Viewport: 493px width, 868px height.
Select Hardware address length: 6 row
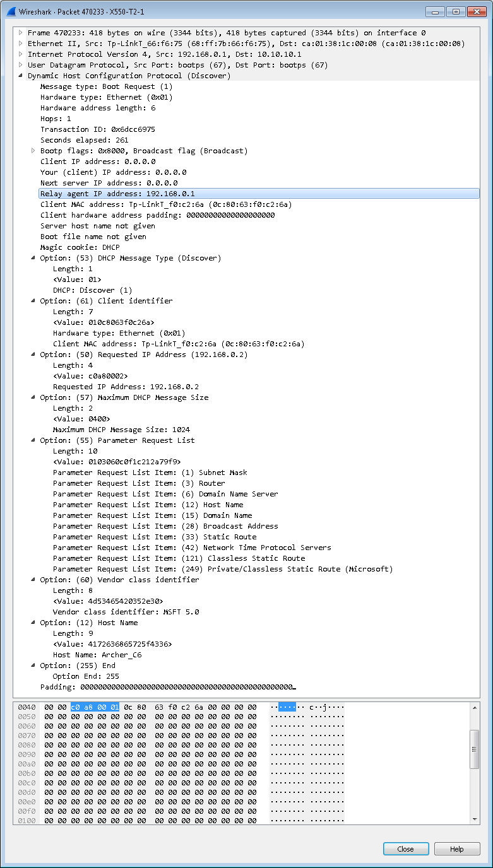tap(98, 108)
